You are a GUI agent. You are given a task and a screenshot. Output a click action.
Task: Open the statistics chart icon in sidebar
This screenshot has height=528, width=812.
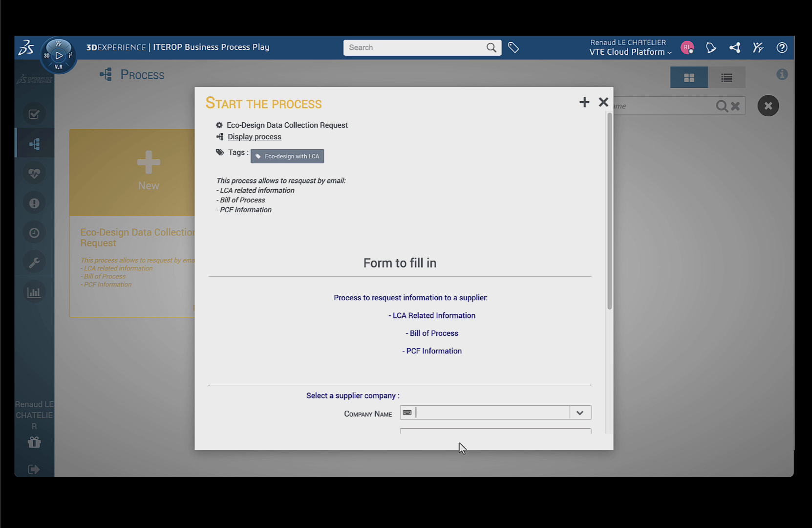(x=34, y=292)
